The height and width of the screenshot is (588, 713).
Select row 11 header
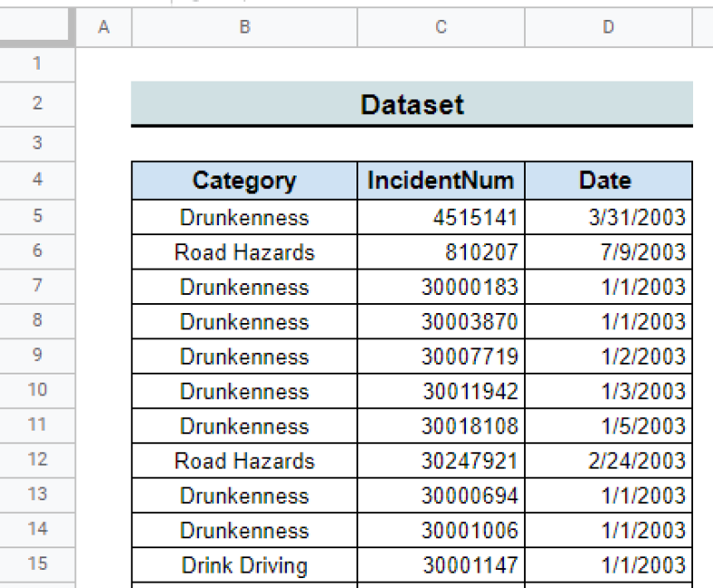click(x=37, y=426)
